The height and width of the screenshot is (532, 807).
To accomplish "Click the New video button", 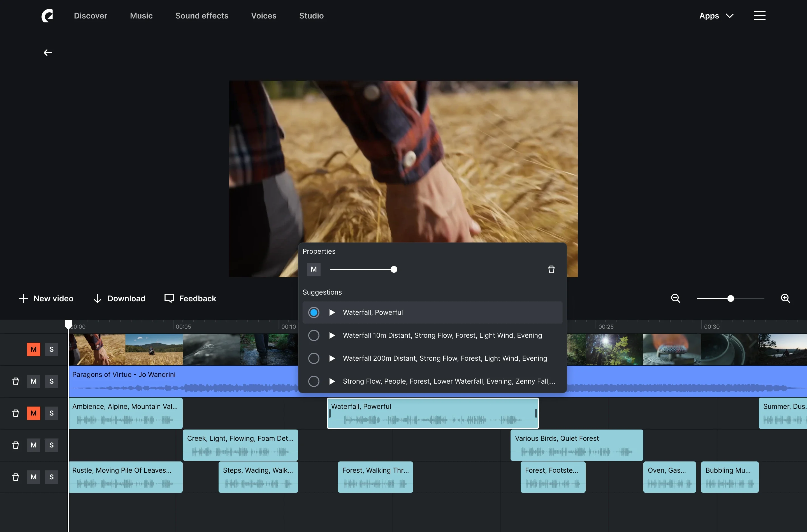I will coord(46,298).
